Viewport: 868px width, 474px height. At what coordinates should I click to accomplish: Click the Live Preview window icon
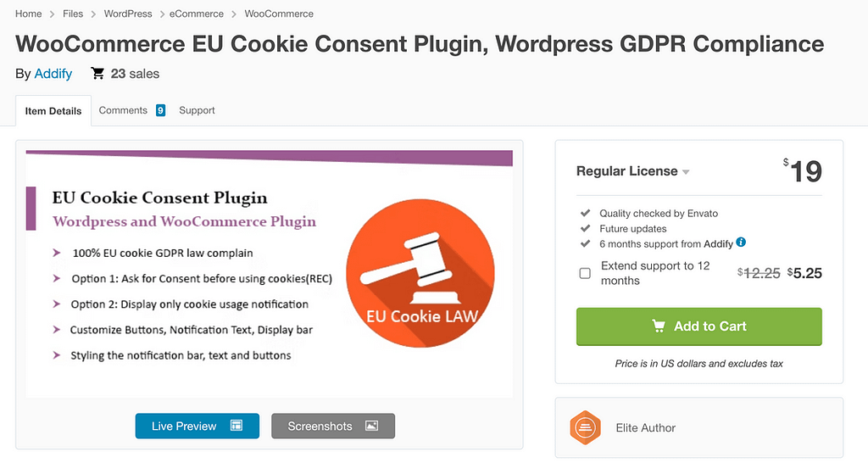tap(236, 426)
